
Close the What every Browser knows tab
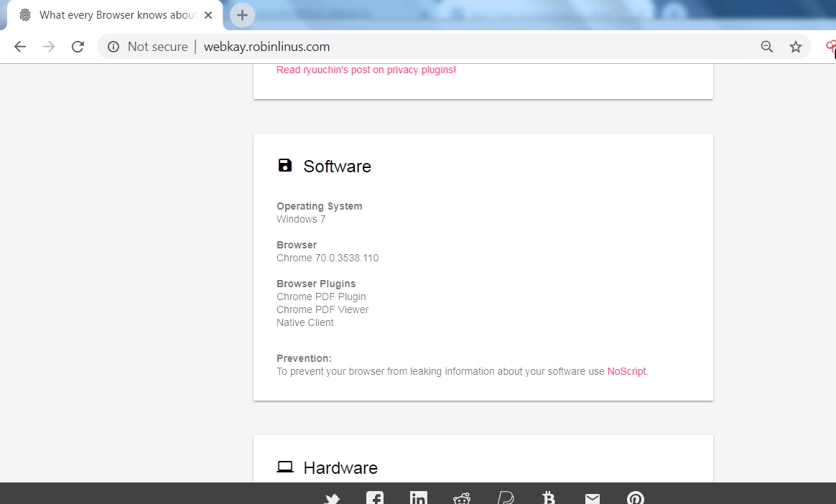pyautogui.click(x=208, y=15)
